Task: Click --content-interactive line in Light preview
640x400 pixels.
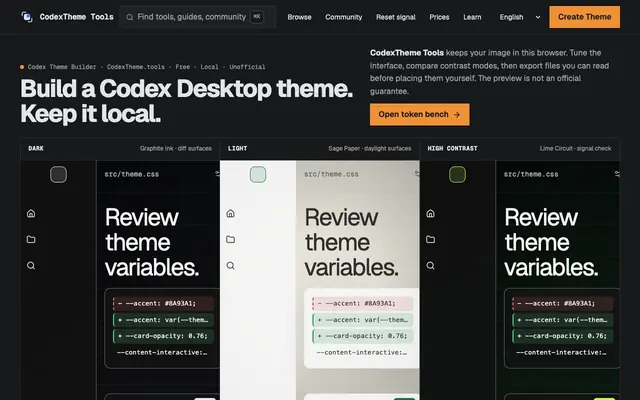Action: coord(362,352)
